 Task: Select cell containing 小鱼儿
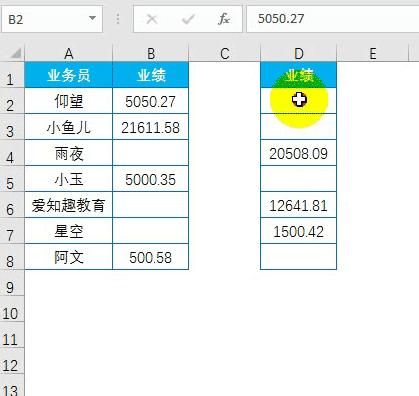pyautogui.click(x=69, y=127)
